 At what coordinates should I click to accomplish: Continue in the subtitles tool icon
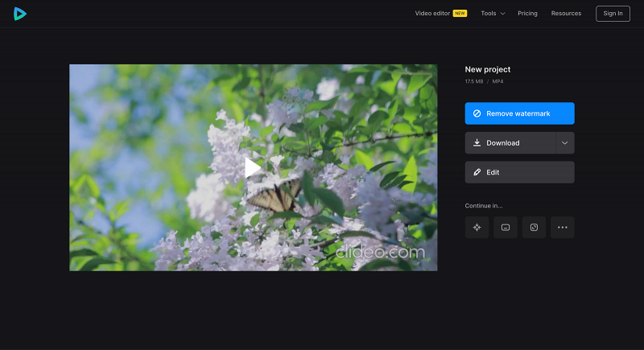tap(506, 228)
